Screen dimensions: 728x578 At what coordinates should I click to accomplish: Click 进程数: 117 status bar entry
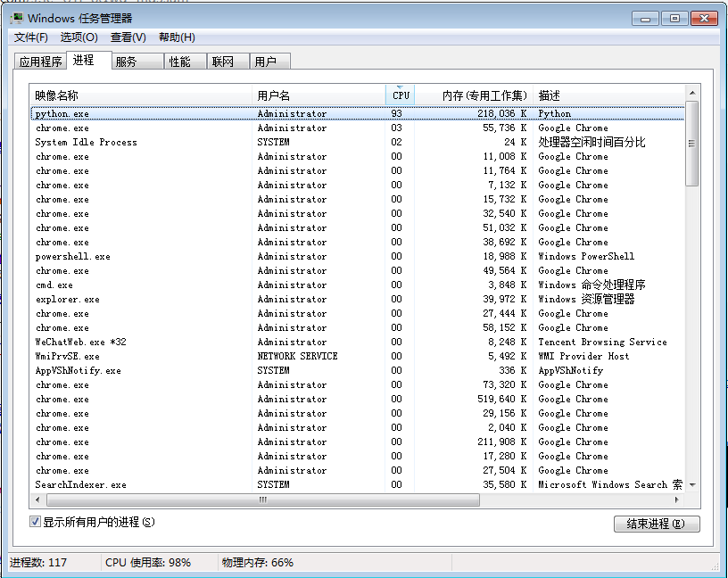[x=38, y=563]
